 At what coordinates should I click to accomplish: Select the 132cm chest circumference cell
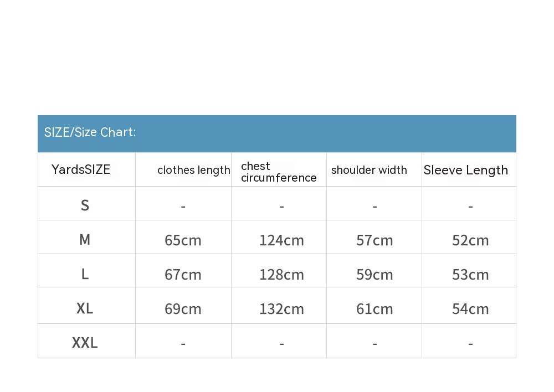tap(281, 309)
